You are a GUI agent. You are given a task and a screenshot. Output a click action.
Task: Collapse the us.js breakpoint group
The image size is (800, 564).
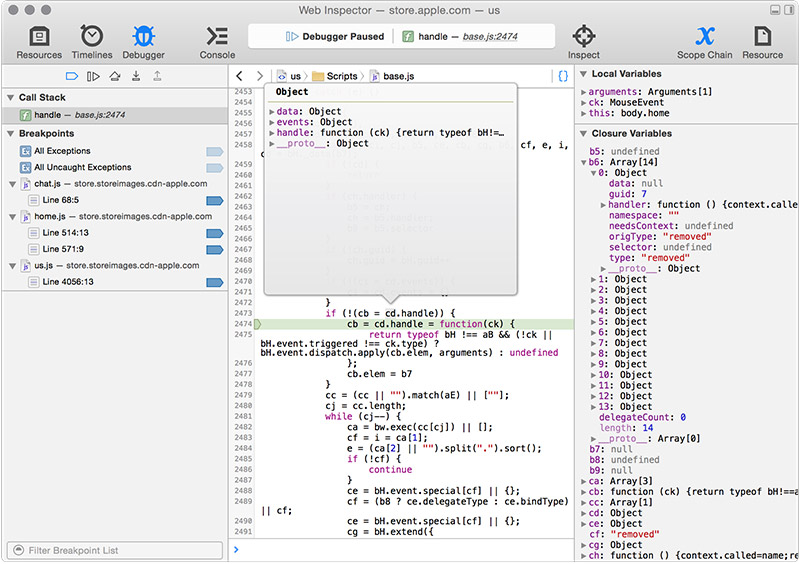(x=13, y=265)
